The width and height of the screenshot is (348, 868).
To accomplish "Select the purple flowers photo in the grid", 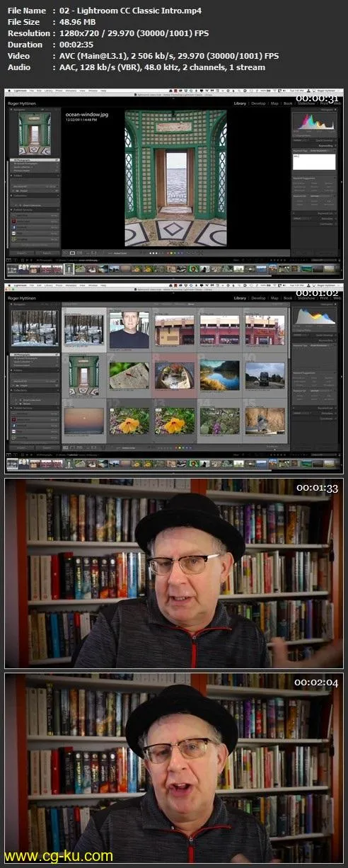I will pyautogui.click(x=220, y=421).
